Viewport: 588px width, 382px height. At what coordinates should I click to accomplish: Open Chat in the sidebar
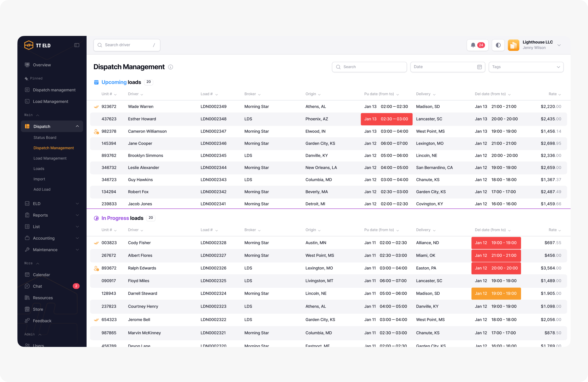pos(38,286)
